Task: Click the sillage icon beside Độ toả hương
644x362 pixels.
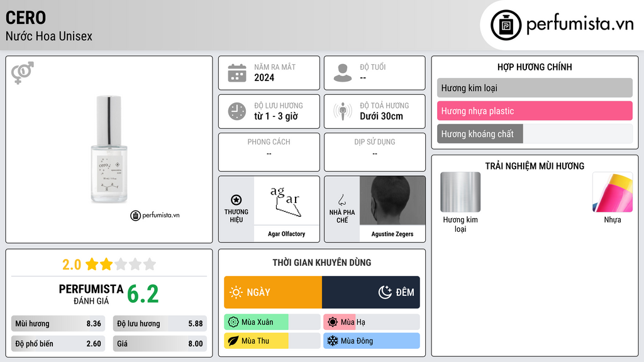Action: point(343,111)
